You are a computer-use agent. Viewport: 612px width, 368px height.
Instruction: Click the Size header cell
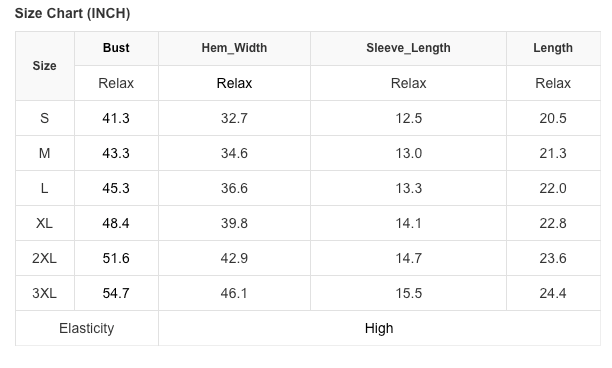click(x=44, y=66)
